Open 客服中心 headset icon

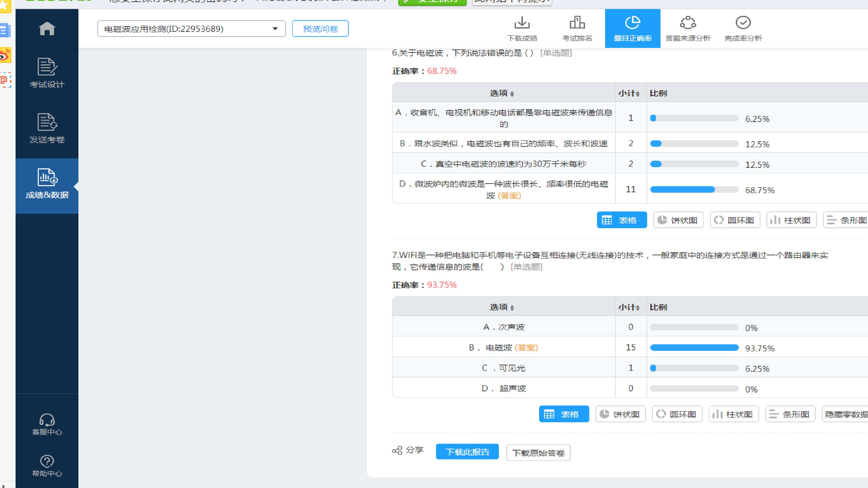(x=47, y=420)
